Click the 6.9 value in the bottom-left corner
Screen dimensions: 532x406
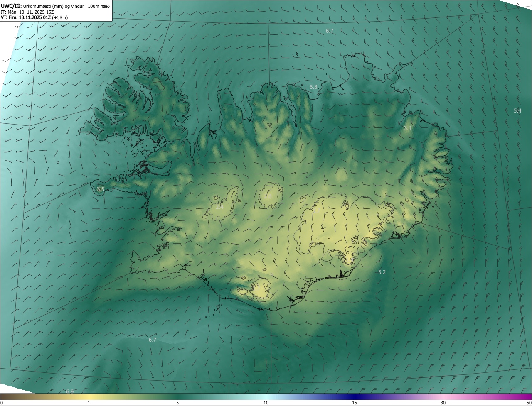pos(70,391)
